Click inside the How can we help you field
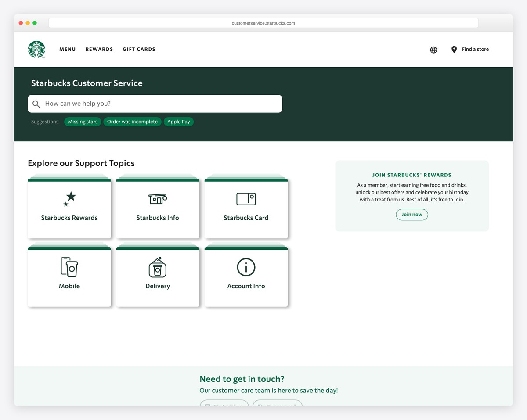The image size is (527, 420). pyautogui.click(x=132, y=104)
